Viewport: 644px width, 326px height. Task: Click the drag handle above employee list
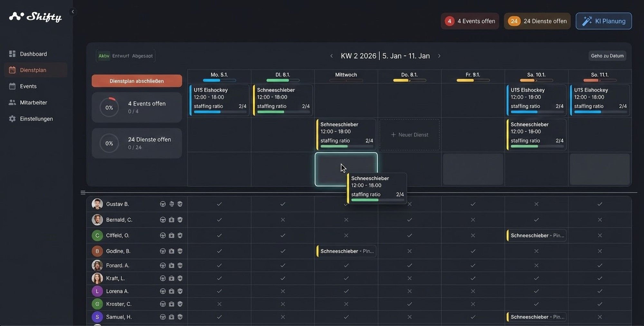tap(83, 193)
